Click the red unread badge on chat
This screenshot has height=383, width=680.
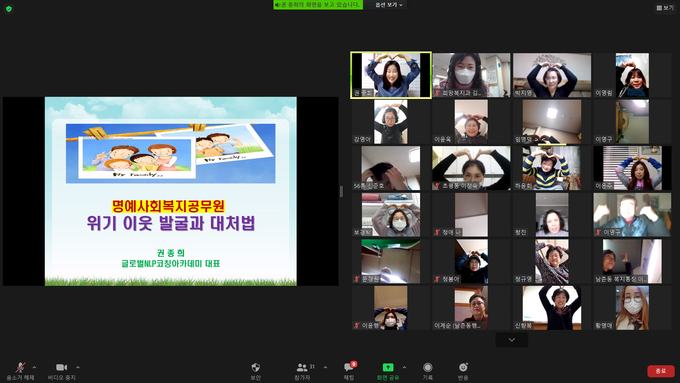(353, 364)
